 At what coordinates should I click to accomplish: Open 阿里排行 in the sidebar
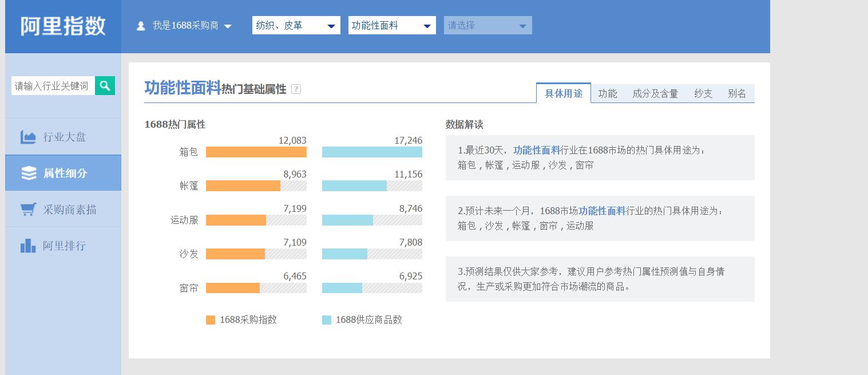(63, 246)
